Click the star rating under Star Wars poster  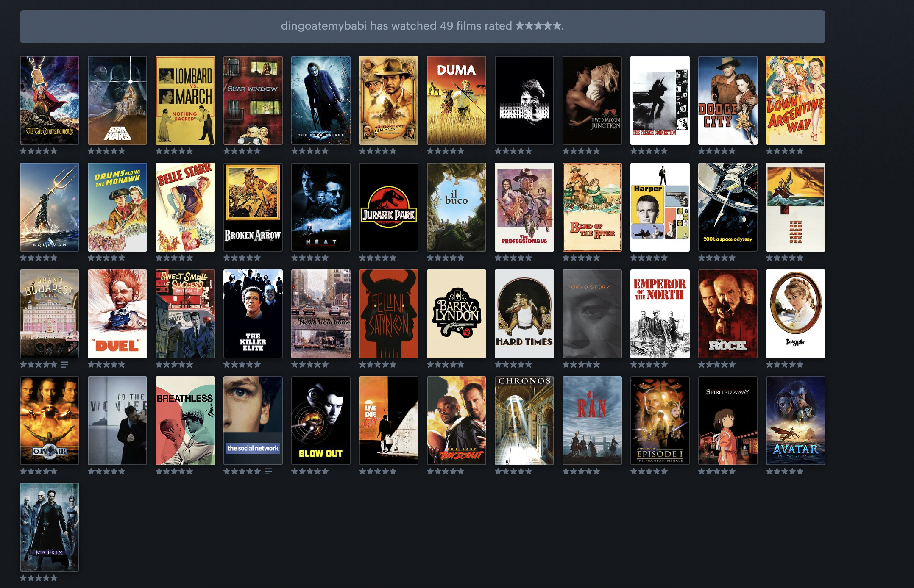coord(106,151)
